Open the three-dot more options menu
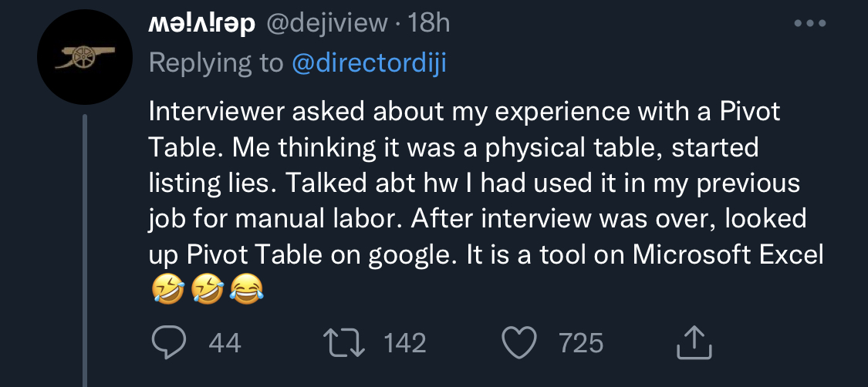Image resolution: width=868 pixels, height=387 pixels. (x=810, y=24)
